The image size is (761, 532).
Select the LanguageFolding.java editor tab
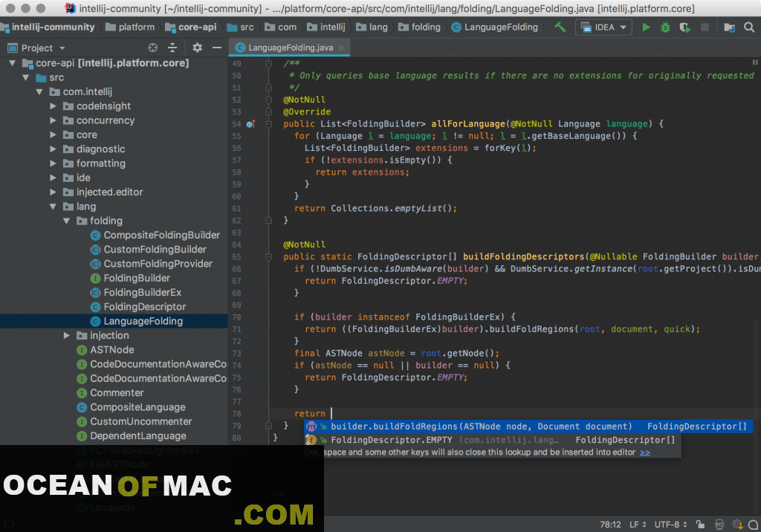point(291,48)
